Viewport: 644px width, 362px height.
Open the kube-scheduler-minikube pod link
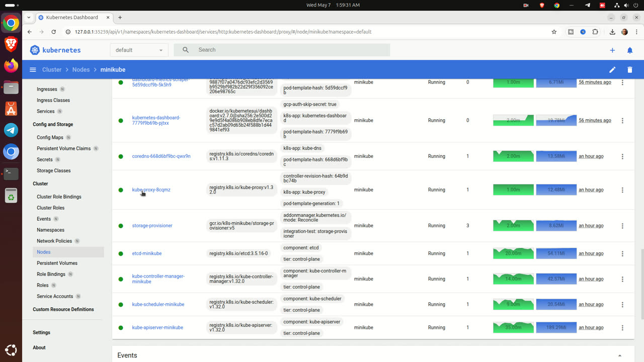click(x=158, y=305)
